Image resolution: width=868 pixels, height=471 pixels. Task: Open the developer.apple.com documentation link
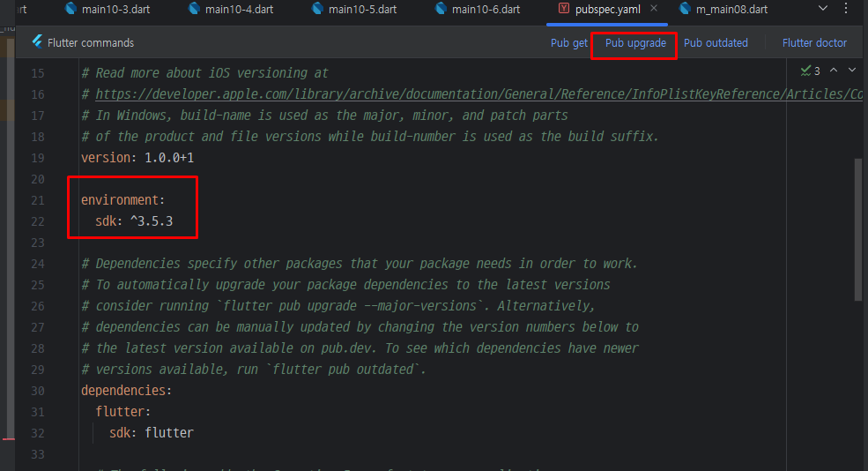pyautogui.click(x=479, y=94)
